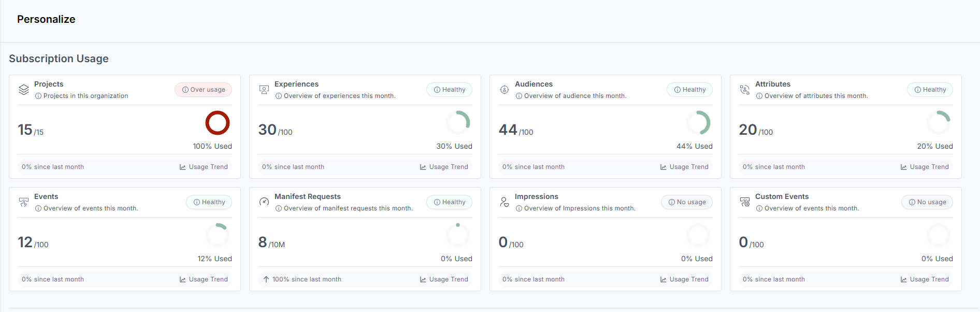Click the 'Manifest Requests' card title
Screen dimensions: 980x312
pyautogui.click(x=308, y=196)
